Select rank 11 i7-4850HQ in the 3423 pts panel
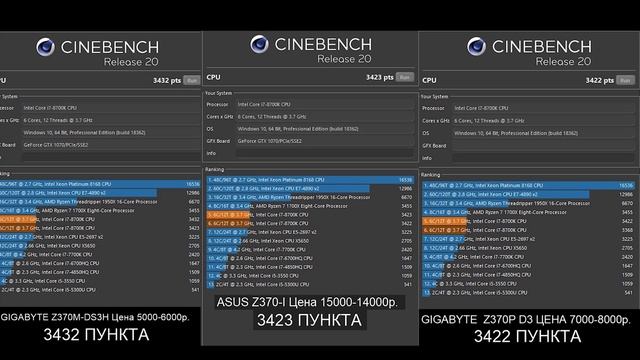Image resolution: width=640 pixels, height=360 pixels. click(310, 267)
